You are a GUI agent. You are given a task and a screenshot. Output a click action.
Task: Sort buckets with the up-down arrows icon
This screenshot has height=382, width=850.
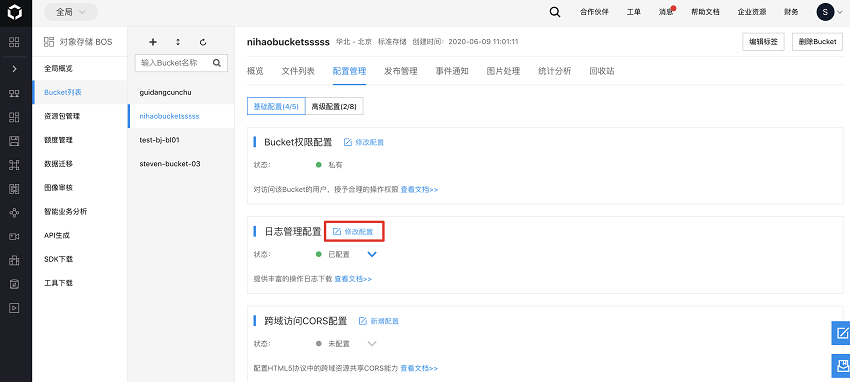point(178,42)
